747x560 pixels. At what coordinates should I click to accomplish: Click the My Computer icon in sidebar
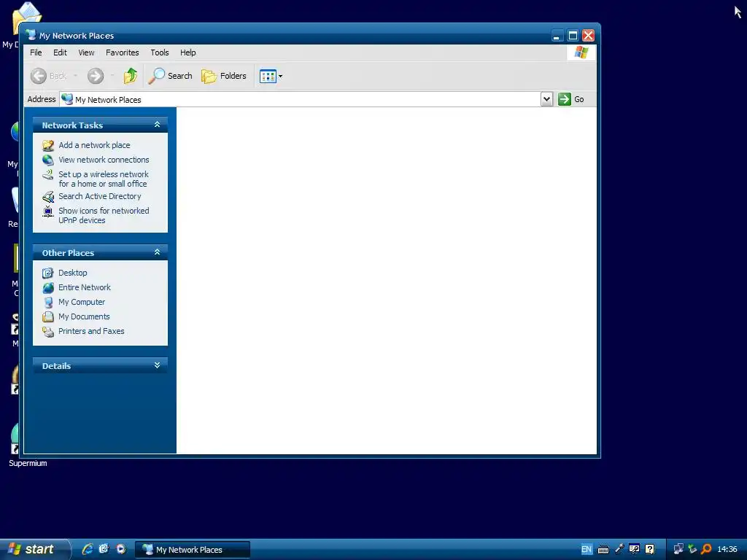[x=48, y=303]
